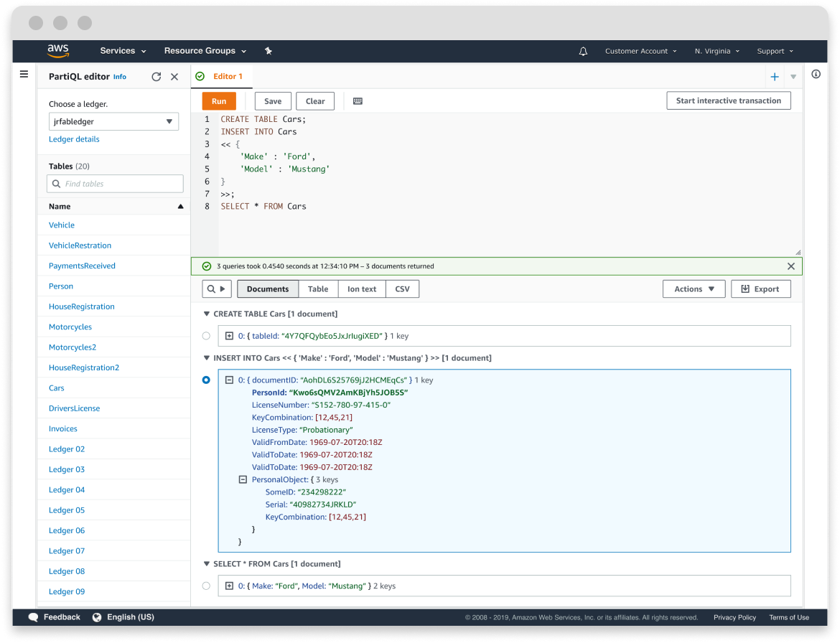The image size is (840, 643).
Task: Open the ledger selection dropdown
Action: click(113, 121)
